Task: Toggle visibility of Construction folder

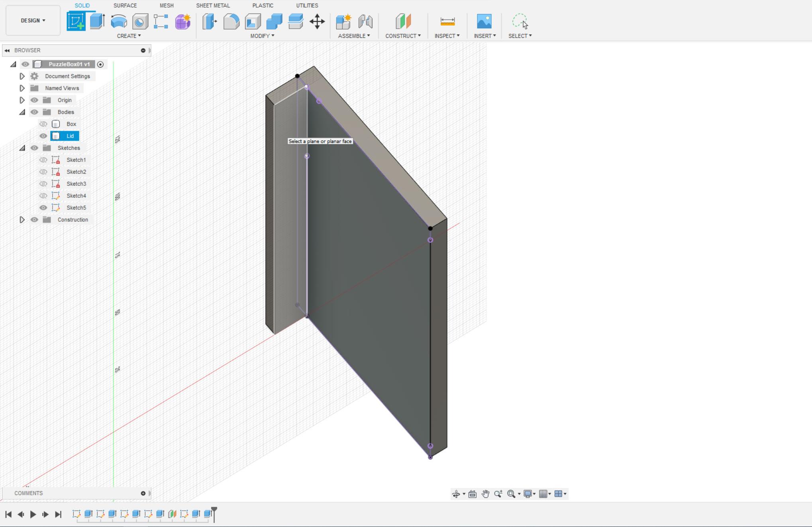Action: pyautogui.click(x=34, y=220)
